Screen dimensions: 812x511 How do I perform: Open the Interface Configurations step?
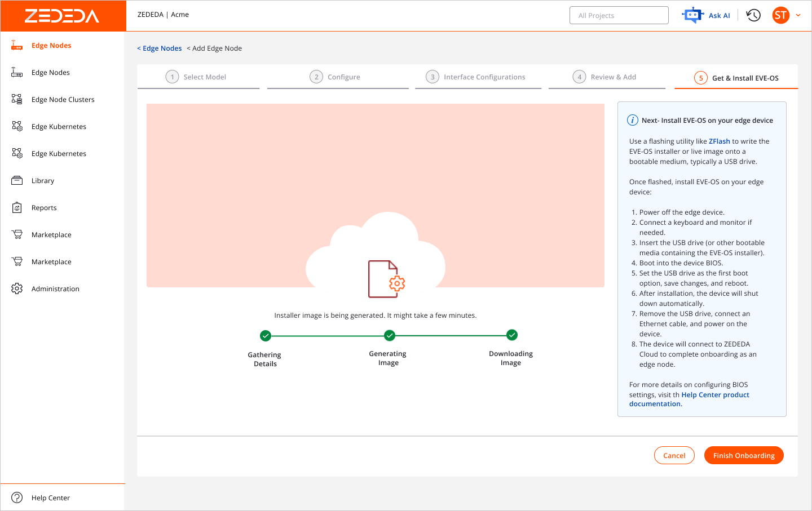(478, 76)
